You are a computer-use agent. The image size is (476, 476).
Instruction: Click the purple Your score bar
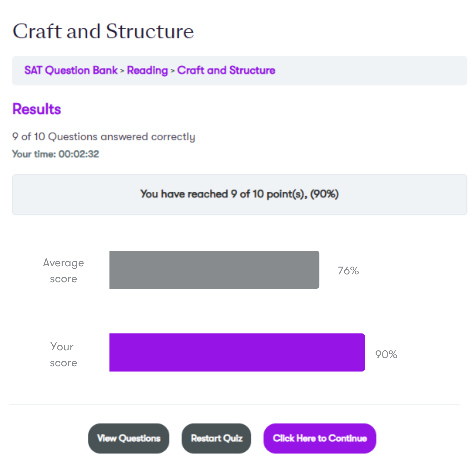point(237,352)
